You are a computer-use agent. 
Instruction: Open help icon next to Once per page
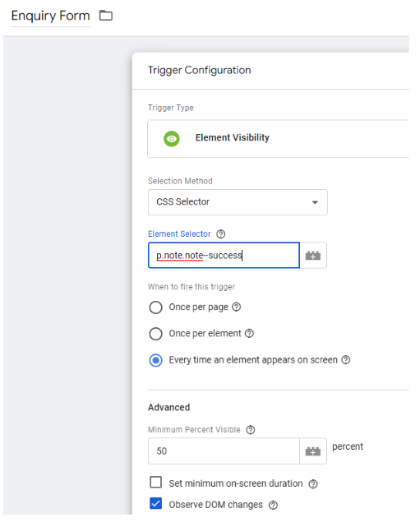(x=237, y=307)
